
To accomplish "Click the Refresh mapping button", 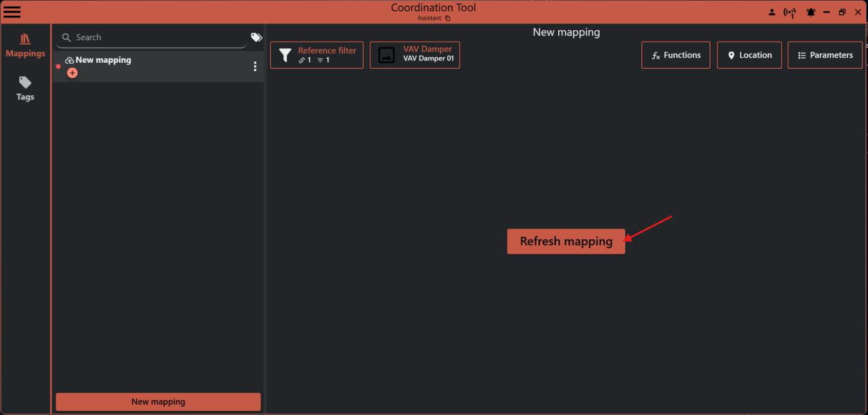I will [565, 241].
